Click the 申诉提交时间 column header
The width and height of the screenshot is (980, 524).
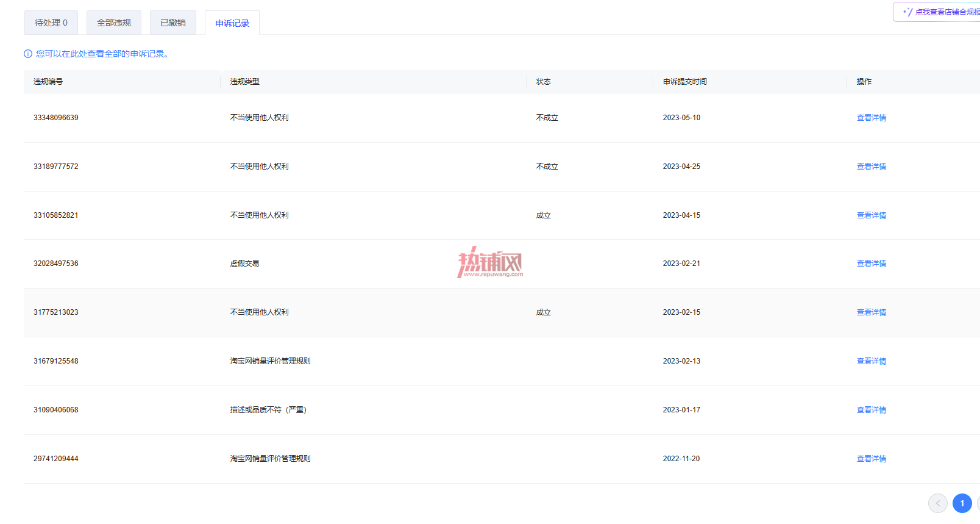click(685, 82)
